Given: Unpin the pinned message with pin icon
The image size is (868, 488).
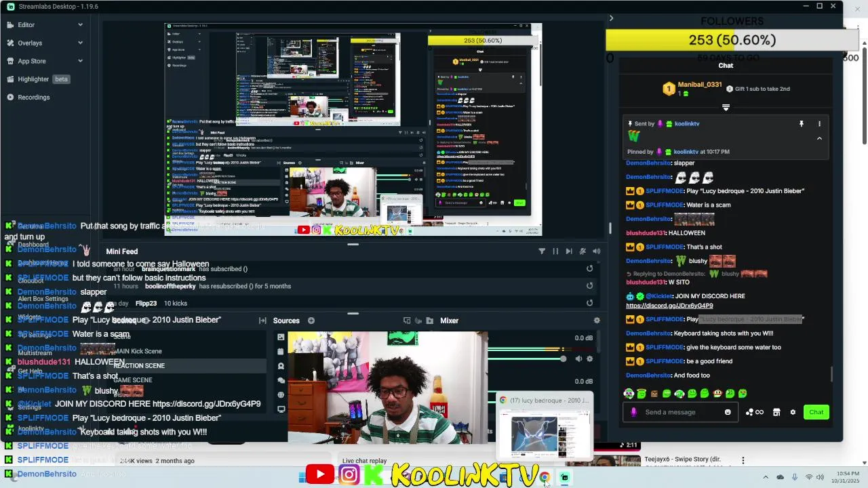Looking at the screenshot, I should [801, 124].
